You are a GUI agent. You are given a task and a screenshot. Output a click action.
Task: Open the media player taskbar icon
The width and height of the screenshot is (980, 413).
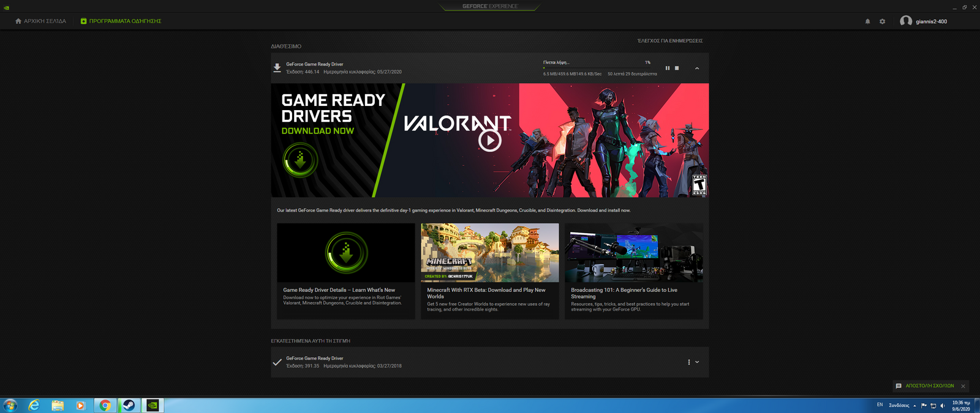coord(81,405)
